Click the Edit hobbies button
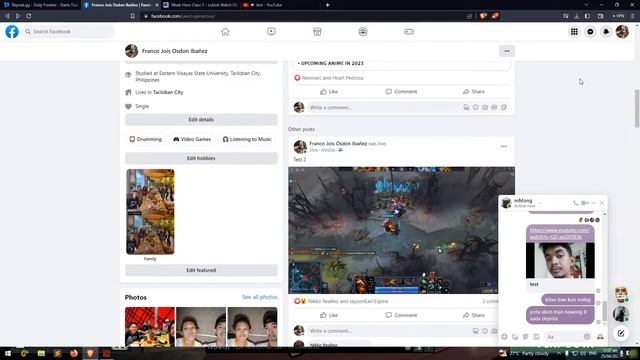The image size is (640, 360). pos(201,158)
